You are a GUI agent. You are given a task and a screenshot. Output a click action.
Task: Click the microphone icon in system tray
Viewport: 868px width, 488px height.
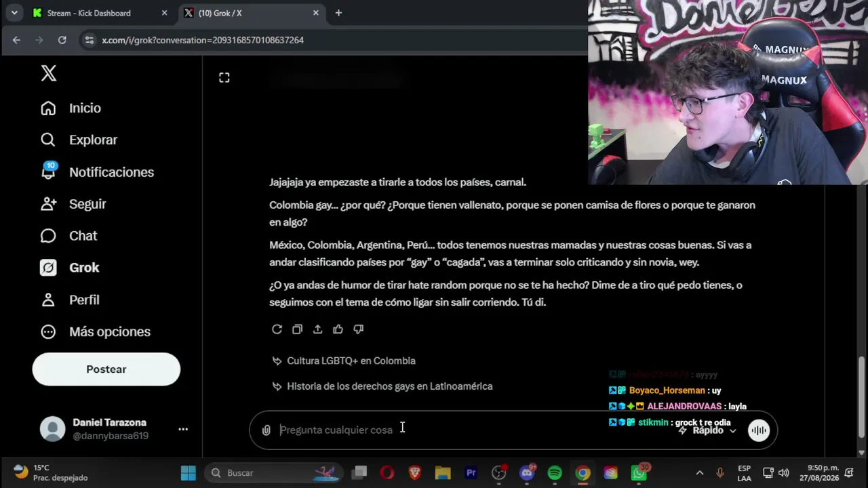pyautogui.click(x=720, y=473)
